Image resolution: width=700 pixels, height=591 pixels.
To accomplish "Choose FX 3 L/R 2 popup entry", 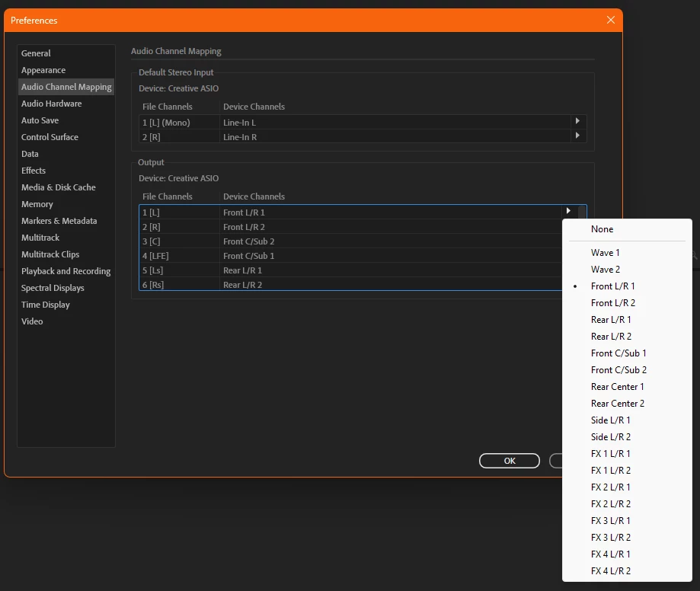I will [x=627, y=538].
